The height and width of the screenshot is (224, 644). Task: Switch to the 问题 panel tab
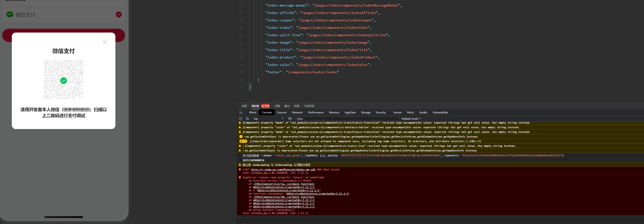(277, 106)
